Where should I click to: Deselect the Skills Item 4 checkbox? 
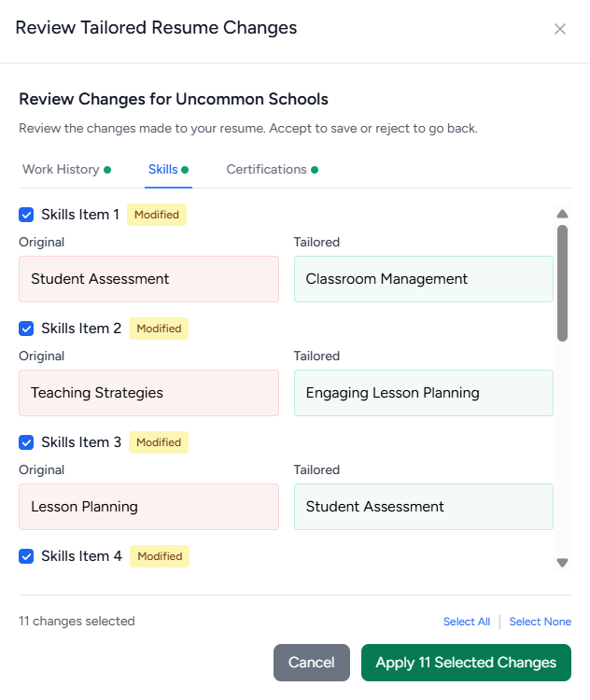click(26, 556)
